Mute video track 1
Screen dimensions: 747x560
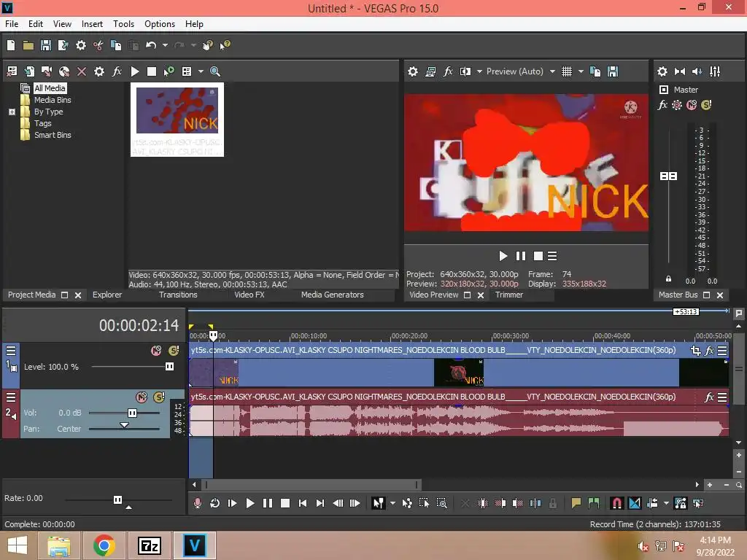(x=156, y=351)
